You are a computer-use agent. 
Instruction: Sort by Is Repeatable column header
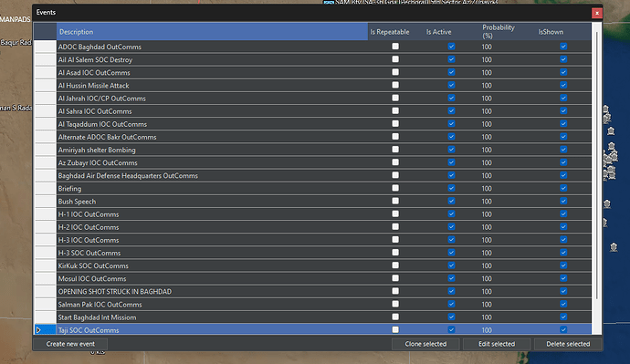[x=395, y=32]
